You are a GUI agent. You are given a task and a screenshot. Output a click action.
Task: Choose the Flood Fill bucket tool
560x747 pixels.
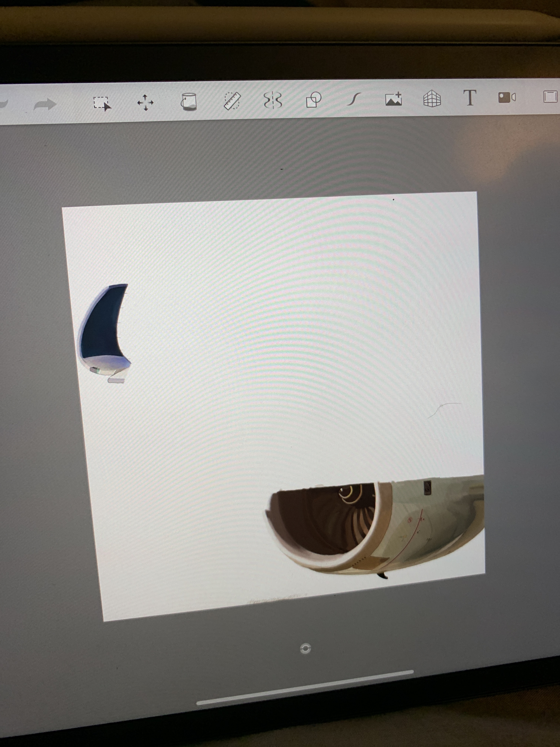point(189,102)
